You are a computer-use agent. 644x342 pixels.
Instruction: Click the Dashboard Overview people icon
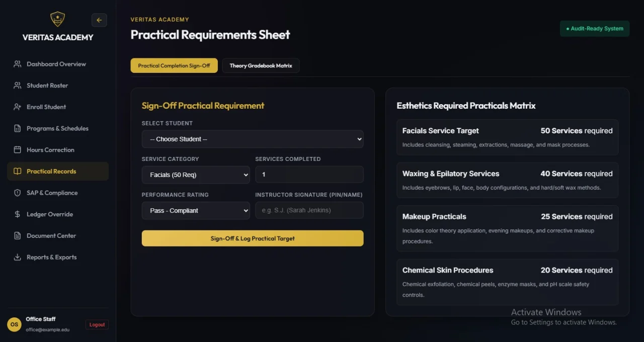18,64
